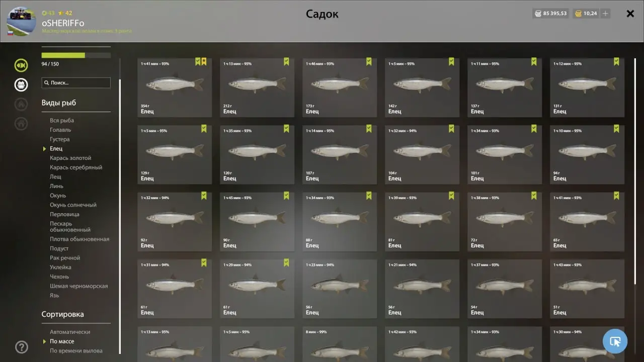Screen dimensions: 644x362
Task: Toggle green mark on the 131 г Елец card
Action: tap(616, 61)
